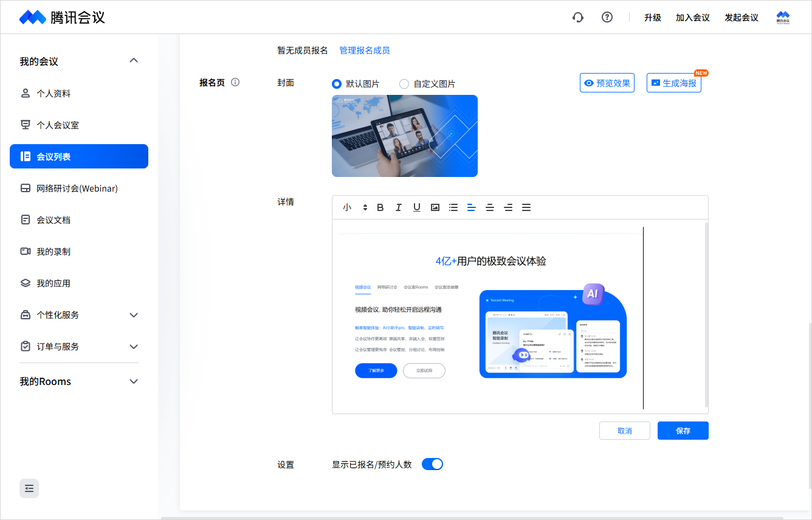Align text right in the editor
812x520 pixels.
[x=508, y=207]
